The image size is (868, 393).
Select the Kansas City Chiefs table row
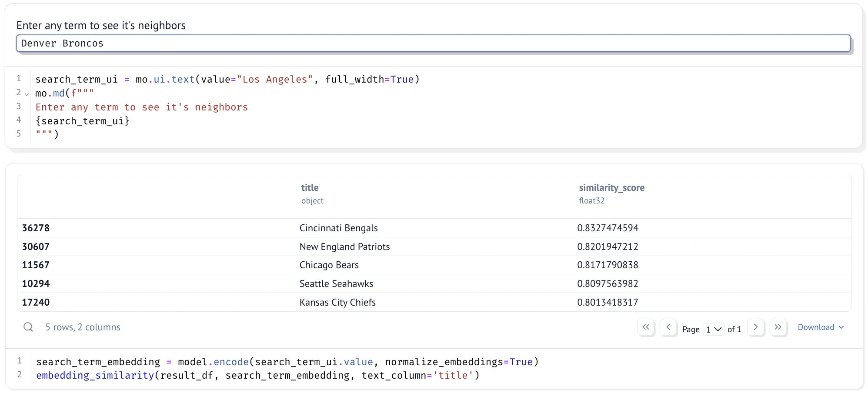[337, 302]
